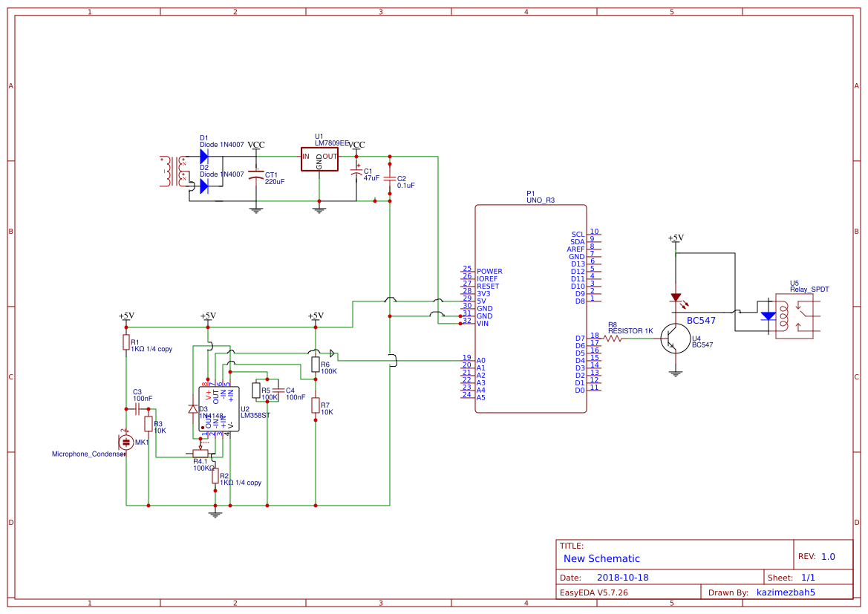Click the R6 100K resistor symbol

pyautogui.click(x=316, y=365)
